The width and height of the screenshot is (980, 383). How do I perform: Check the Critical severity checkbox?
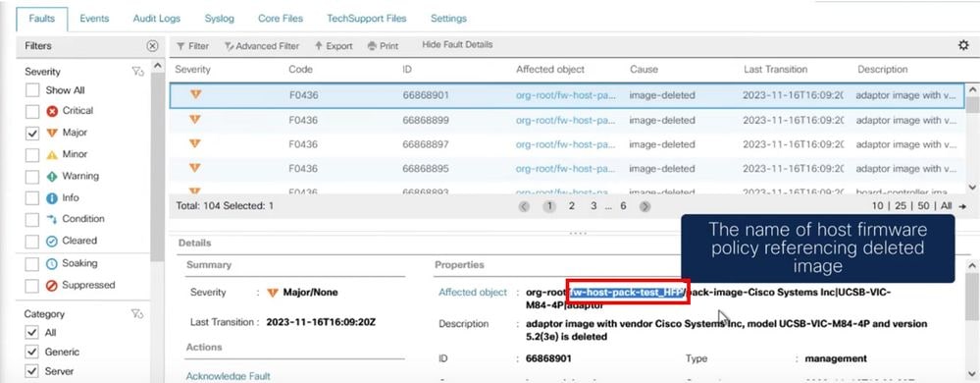[31, 111]
